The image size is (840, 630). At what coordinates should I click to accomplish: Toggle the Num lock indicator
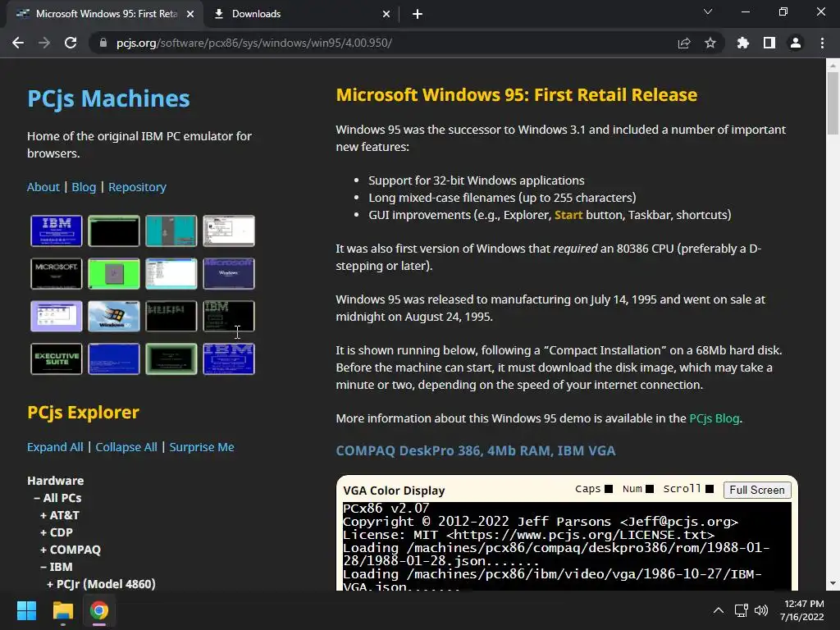[650, 489]
